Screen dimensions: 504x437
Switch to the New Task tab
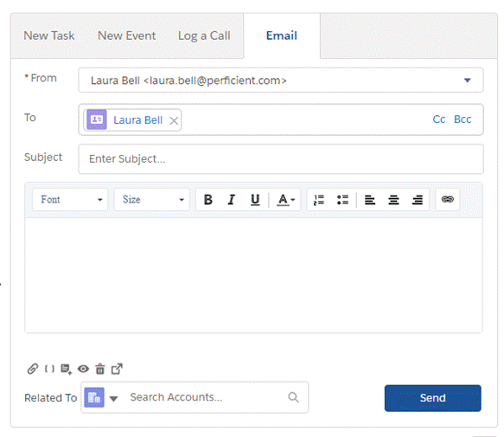pyautogui.click(x=49, y=35)
